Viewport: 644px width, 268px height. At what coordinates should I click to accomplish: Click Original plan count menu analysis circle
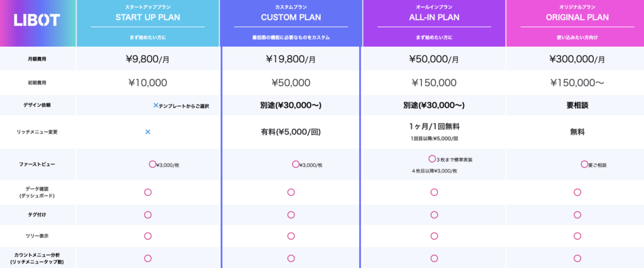coord(577,258)
